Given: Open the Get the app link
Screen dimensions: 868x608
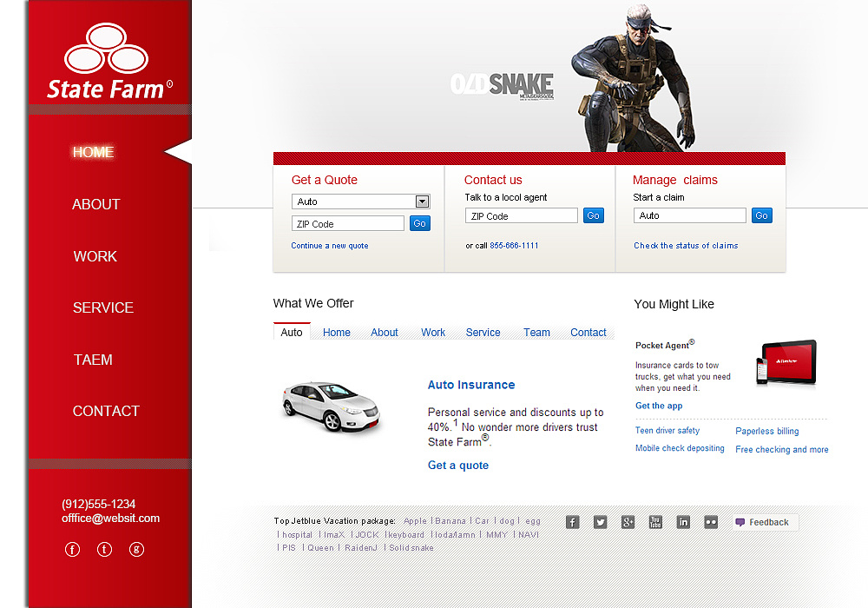Looking at the screenshot, I should point(659,406).
